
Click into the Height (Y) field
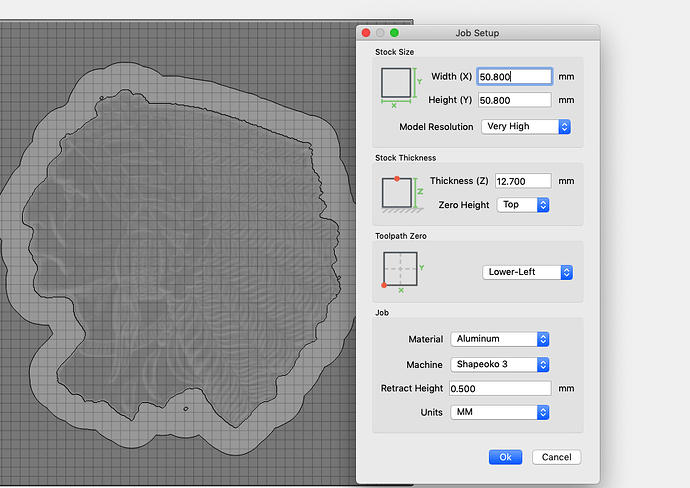(514, 100)
